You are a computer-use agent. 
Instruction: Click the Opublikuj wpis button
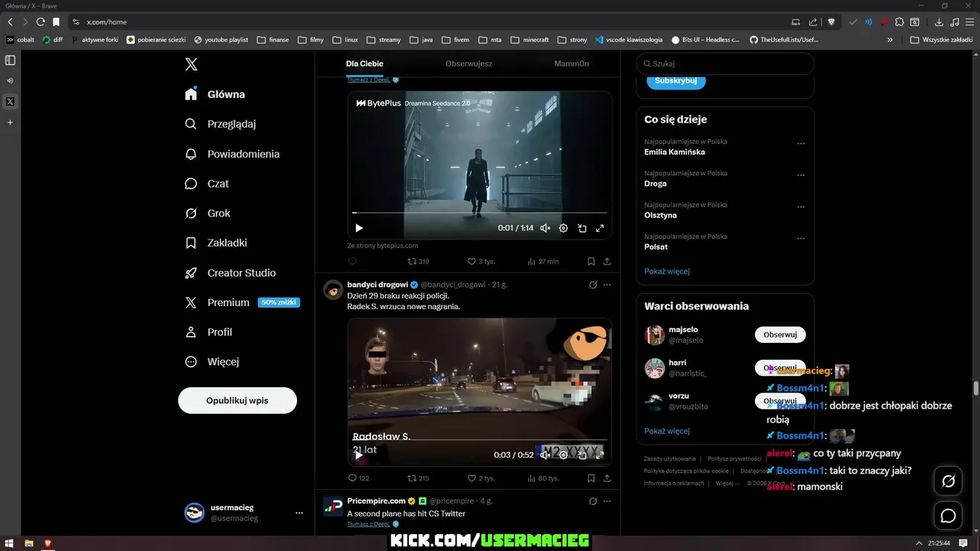(237, 400)
